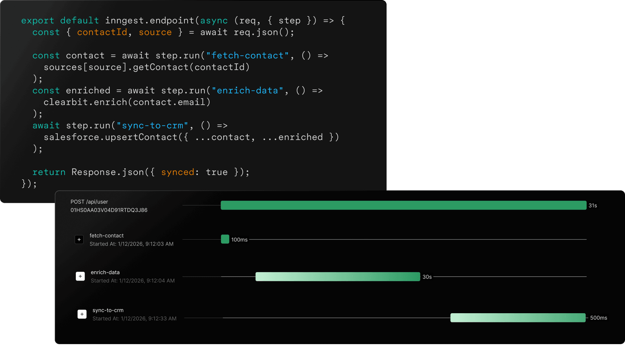Click the plus icon beside fetch-contact

tap(79, 239)
